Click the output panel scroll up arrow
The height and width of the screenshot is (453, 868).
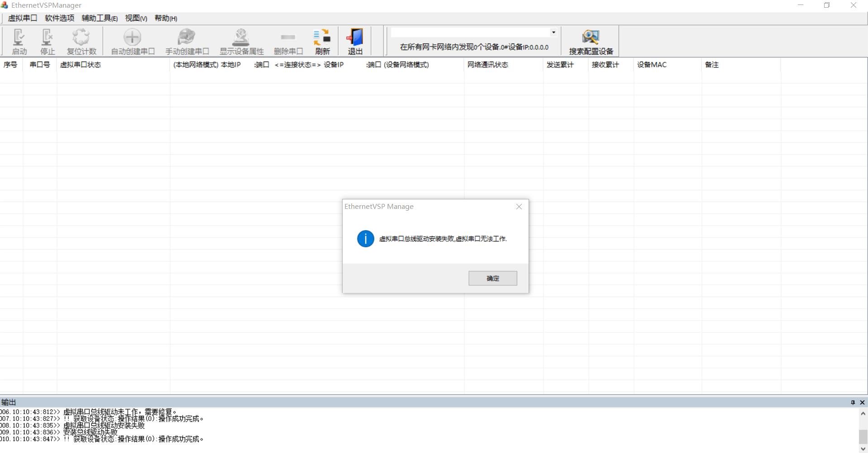pos(863,413)
